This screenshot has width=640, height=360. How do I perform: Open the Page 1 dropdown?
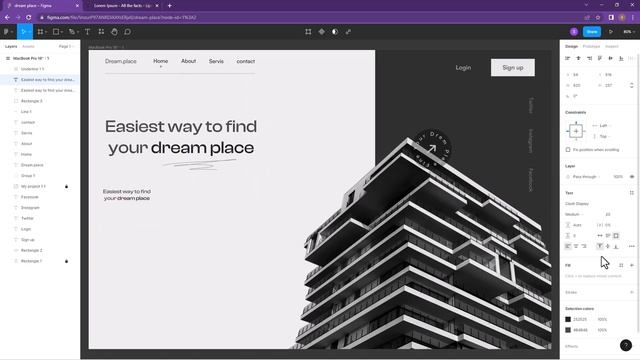[66, 47]
